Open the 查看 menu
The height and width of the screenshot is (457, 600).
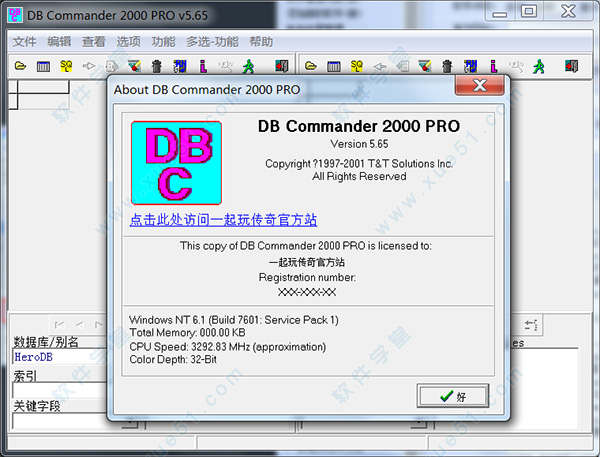(94, 41)
